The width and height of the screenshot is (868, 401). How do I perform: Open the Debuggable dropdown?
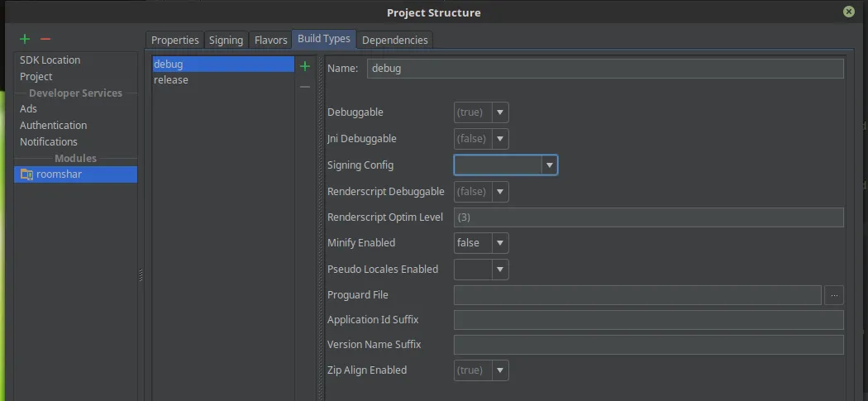(x=500, y=112)
